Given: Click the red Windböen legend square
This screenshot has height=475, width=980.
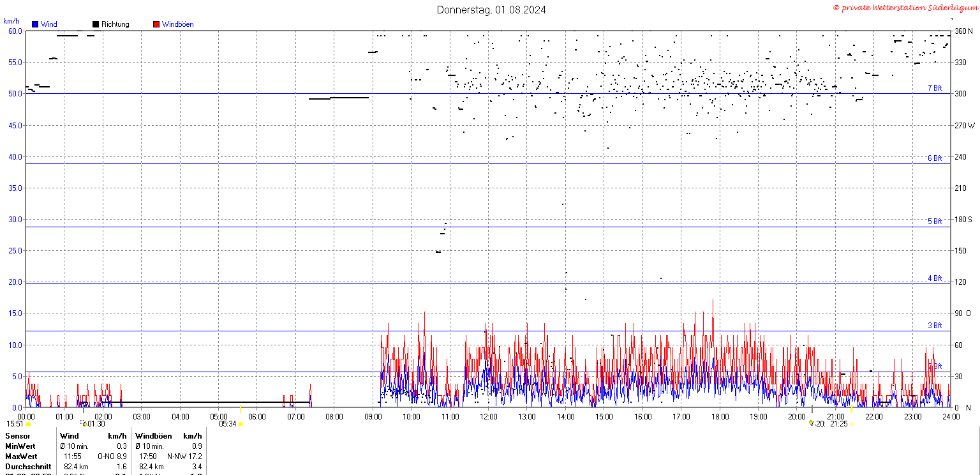Looking at the screenshot, I should 156,24.
